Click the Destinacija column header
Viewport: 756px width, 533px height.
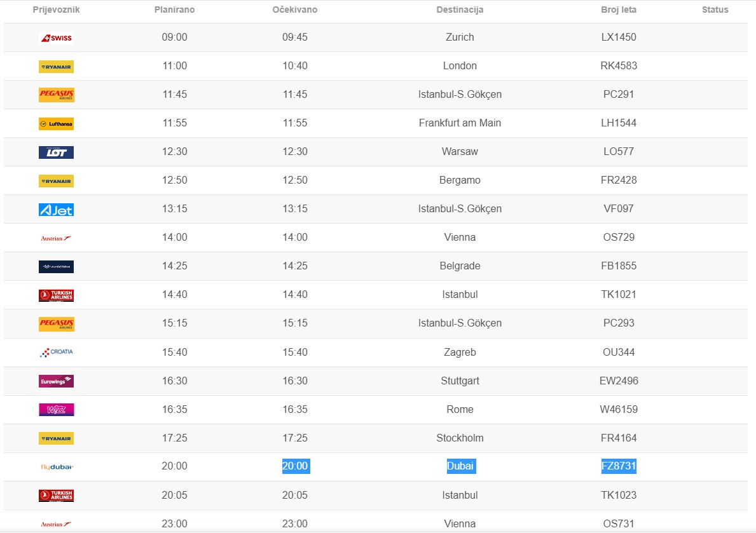tap(460, 10)
